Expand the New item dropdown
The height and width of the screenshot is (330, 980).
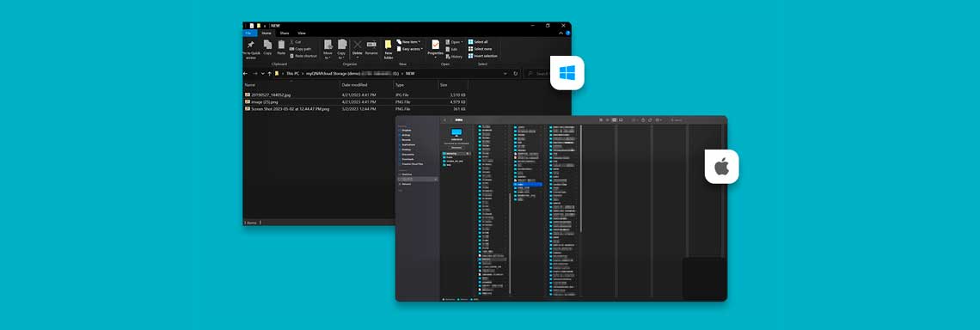pos(409,42)
